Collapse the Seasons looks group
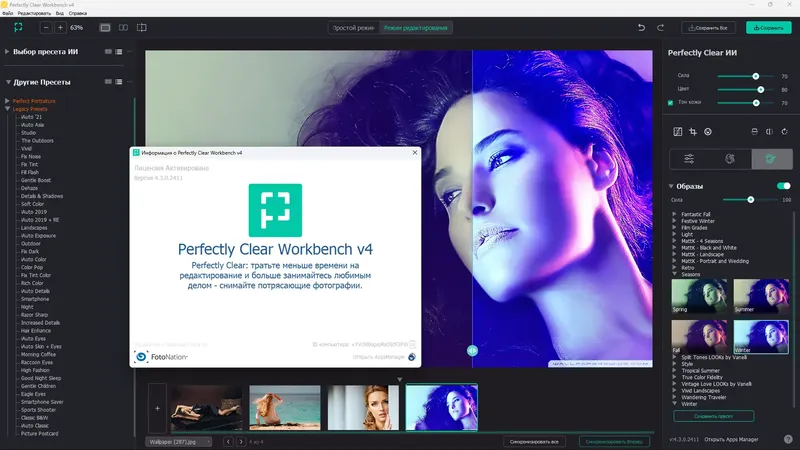 tap(674, 274)
